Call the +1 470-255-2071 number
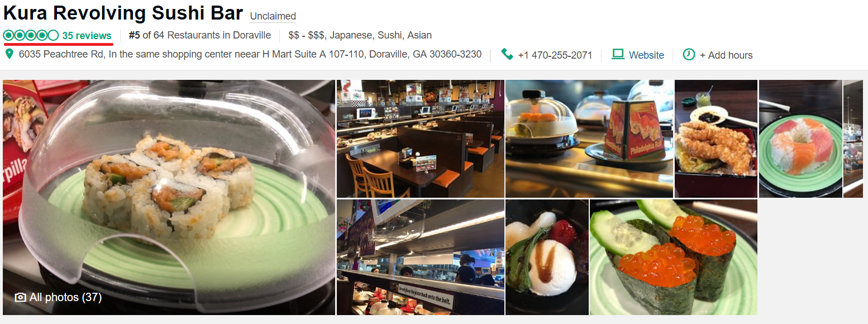The width and height of the screenshot is (868, 324). point(555,55)
